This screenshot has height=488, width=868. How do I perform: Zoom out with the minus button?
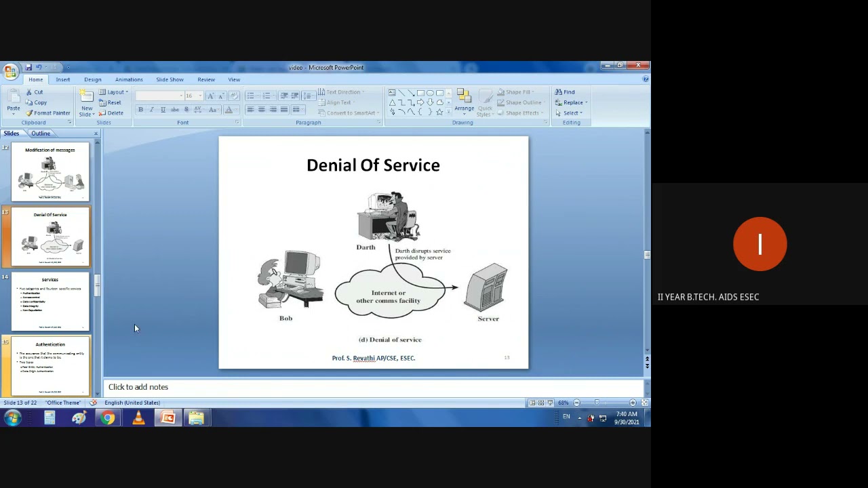576,403
